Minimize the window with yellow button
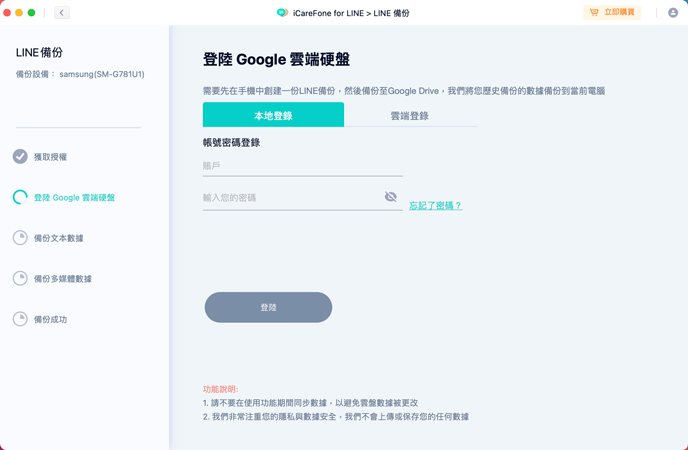This screenshot has height=450, width=688. click(19, 13)
